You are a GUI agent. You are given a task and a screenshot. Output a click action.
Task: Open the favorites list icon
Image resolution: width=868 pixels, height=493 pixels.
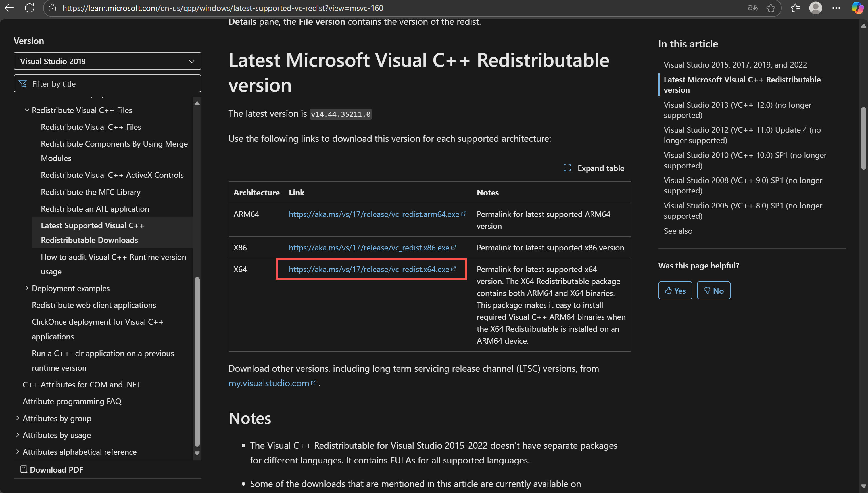coord(795,8)
